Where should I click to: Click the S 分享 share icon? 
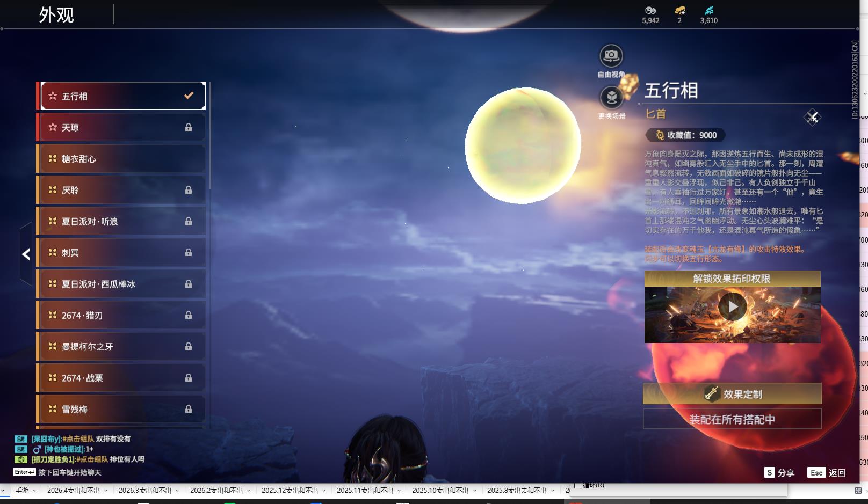tap(770, 473)
